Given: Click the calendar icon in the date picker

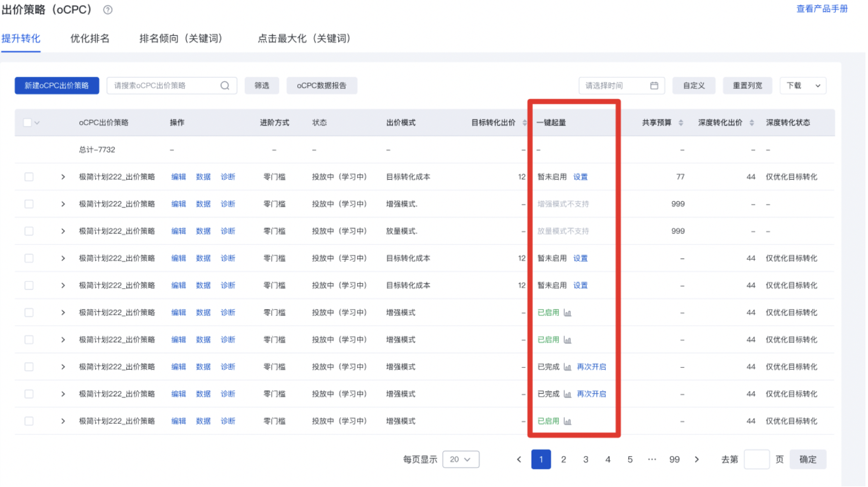Looking at the screenshot, I should click(x=654, y=86).
